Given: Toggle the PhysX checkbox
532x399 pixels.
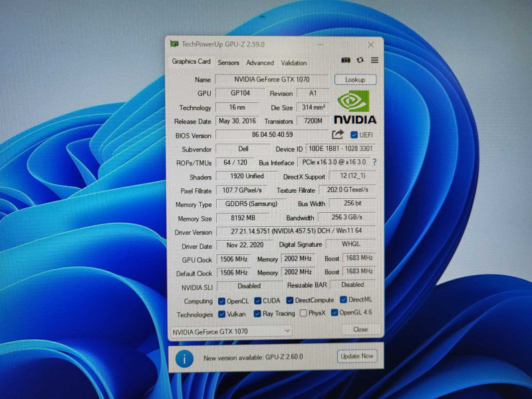Looking at the screenshot, I should click(x=303, y=313).
